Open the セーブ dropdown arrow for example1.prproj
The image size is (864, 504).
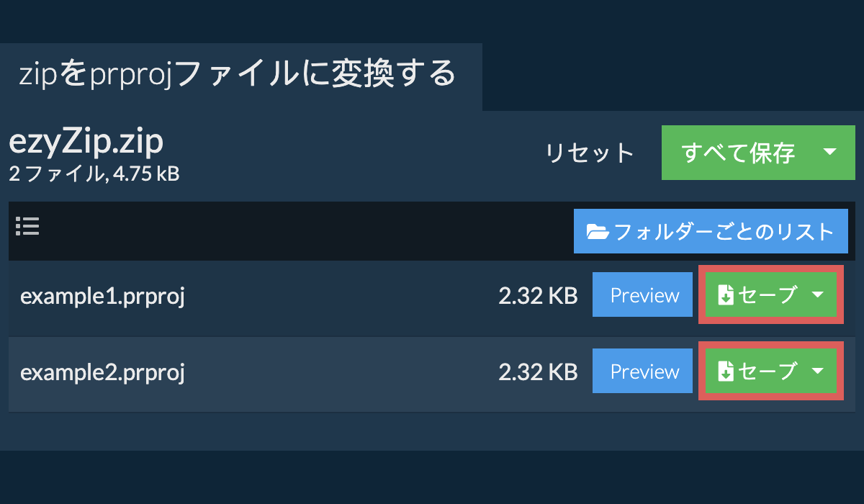(x=817, y=294)
